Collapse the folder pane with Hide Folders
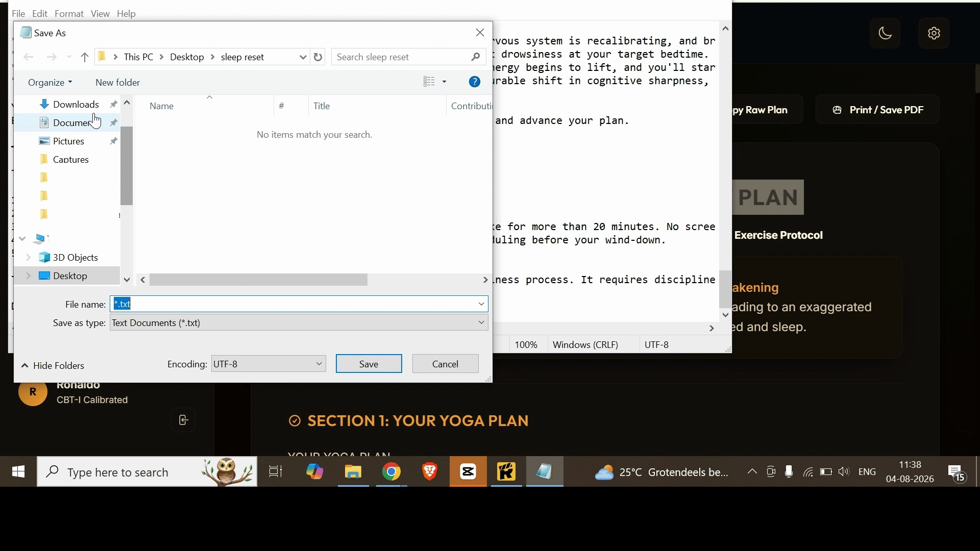The height and width of the screenshot is (551, 980). click(53, 365)
